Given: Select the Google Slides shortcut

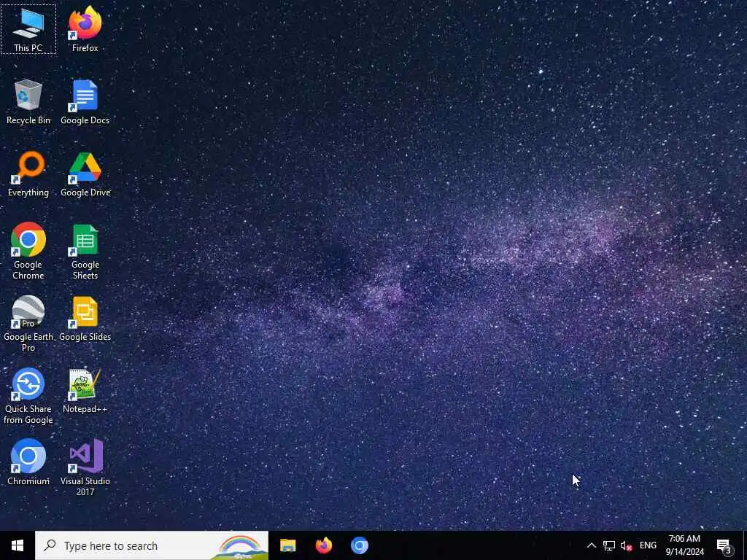Looking at the screenshot, I should tap(85, 319).
